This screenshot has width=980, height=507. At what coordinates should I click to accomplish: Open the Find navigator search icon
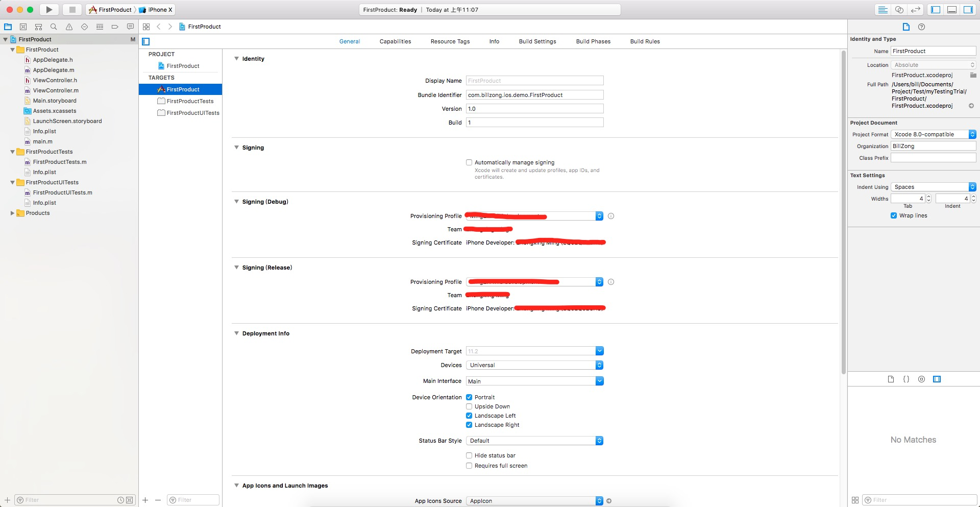(54, 27)
